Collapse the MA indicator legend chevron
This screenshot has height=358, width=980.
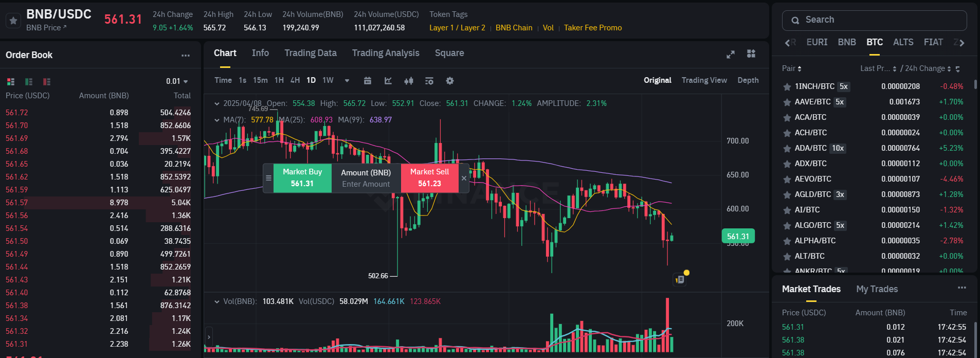click(x=217, y=120)
